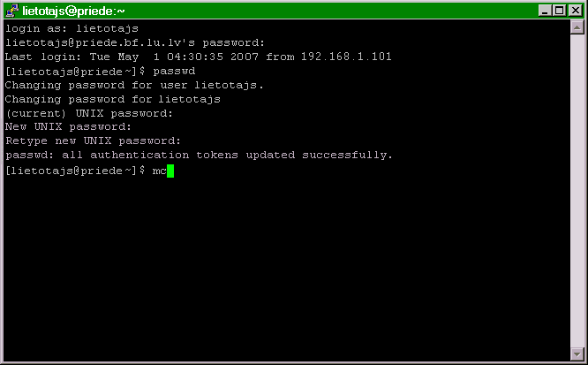Image resolution: width=588 pixels, height=365 pixels.
Task: Click 'Changing password for user lietotajs.' line
Action: coord(134,85)
